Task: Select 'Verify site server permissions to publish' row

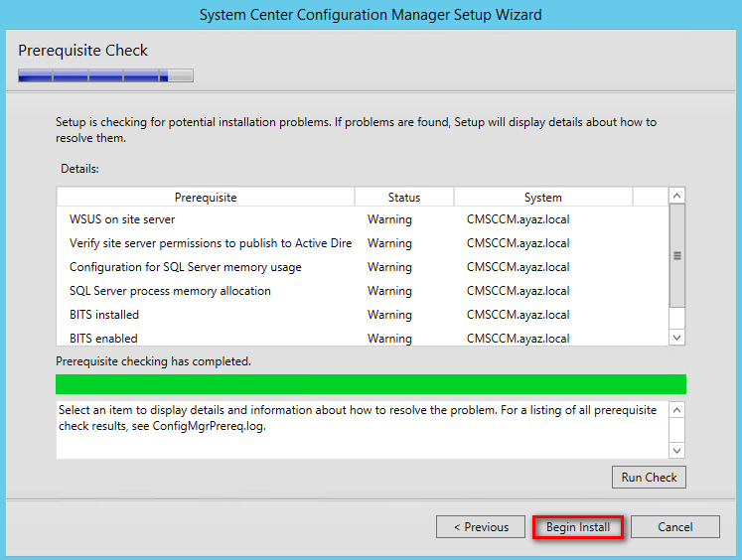Action: tap(362, 243)
